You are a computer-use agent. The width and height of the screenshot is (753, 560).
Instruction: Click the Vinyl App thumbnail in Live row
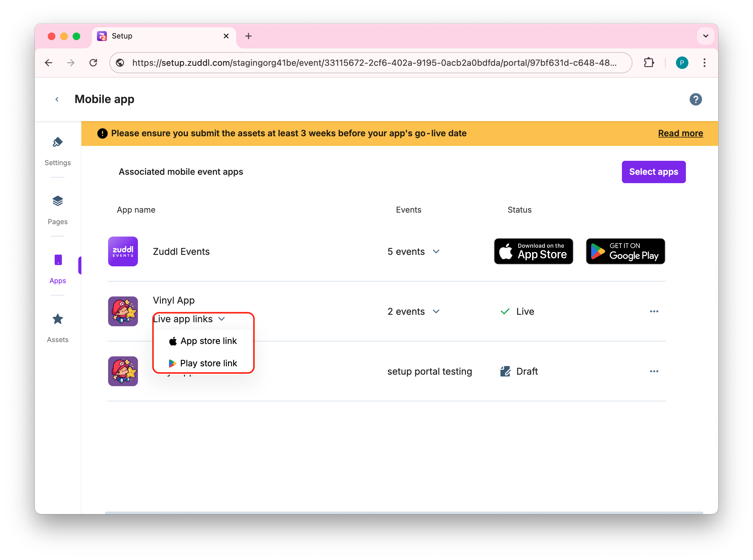[123, 312]
